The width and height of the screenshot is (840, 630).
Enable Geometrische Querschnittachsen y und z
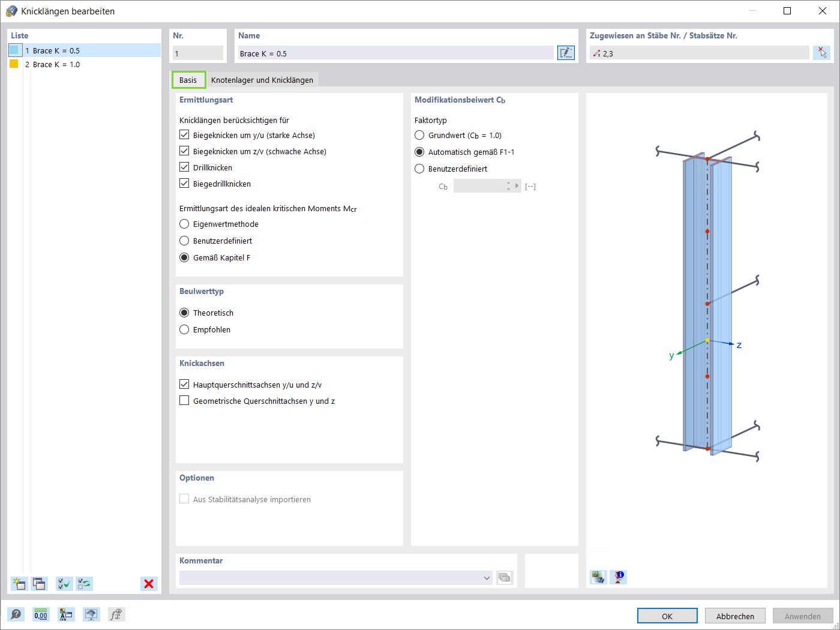click(184, 400)
